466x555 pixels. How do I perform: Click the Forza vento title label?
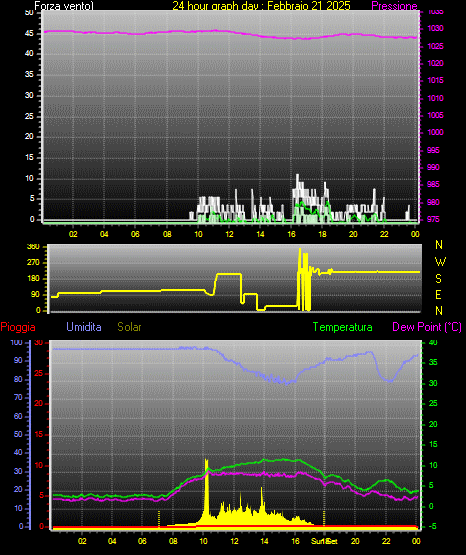pyautogui.click(x=64, y=6)
